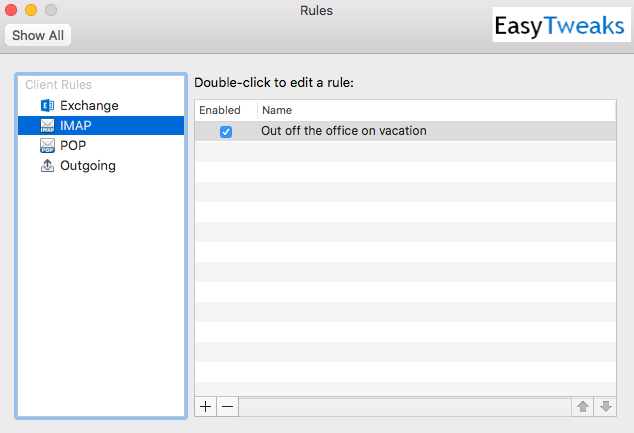Click the Show All button
Screen dimensions: 634x433
38,35
